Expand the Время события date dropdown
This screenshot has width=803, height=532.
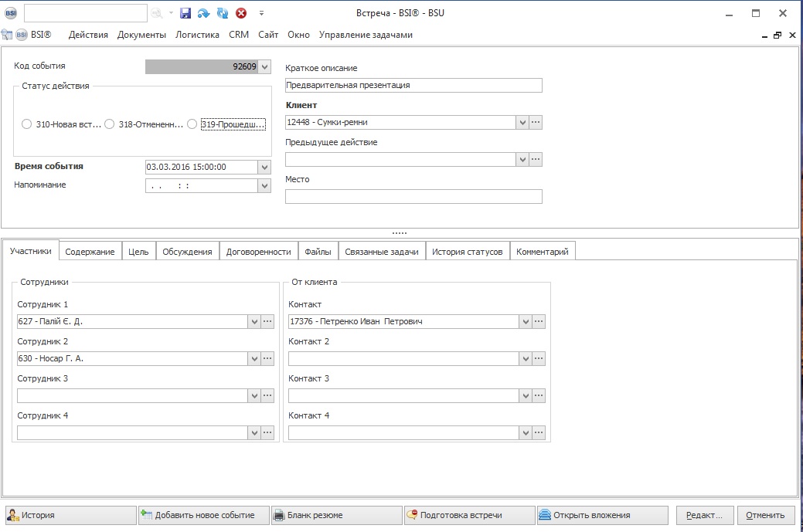(x=265, y=167)
